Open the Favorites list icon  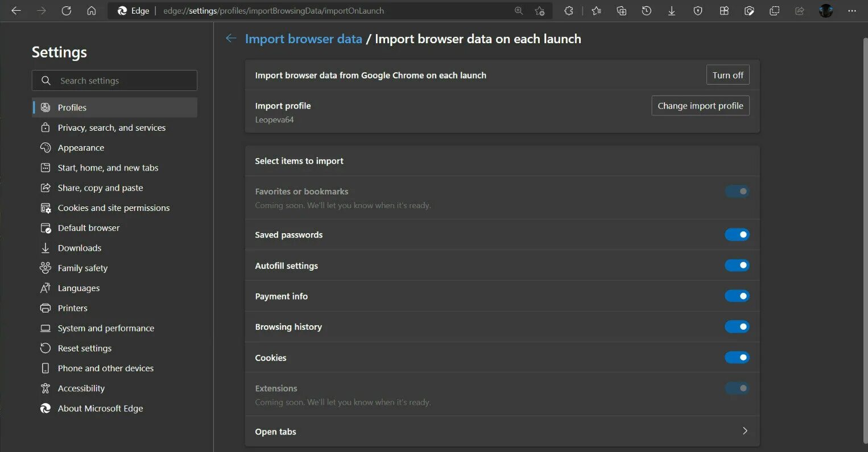(x=596, y=11)
